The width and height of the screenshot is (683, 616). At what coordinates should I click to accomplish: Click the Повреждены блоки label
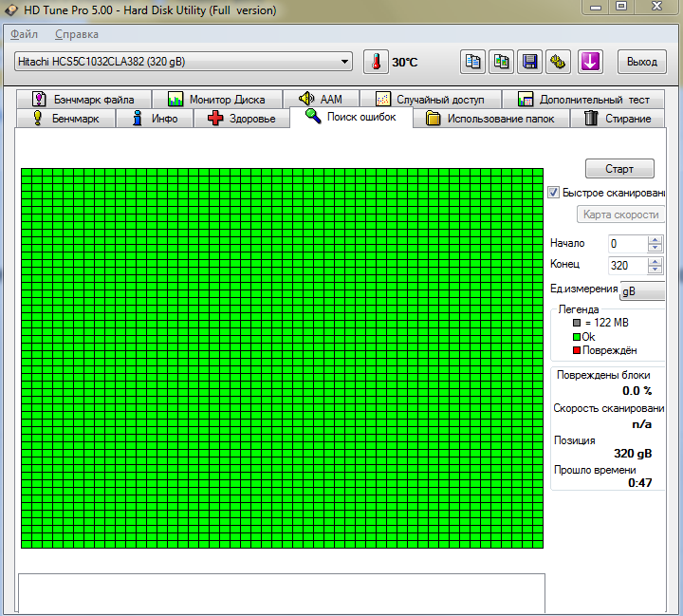coord(603,375)
